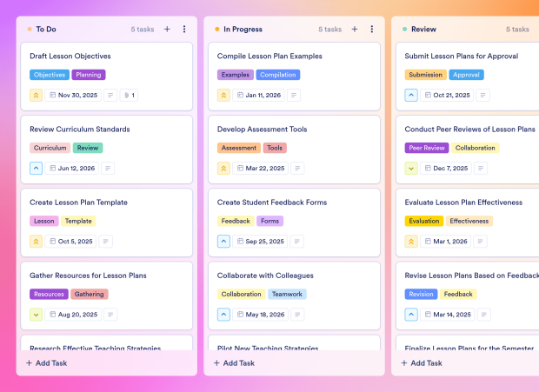
Task: Click the To Do column header title
Action: click(x=46, y=30)
